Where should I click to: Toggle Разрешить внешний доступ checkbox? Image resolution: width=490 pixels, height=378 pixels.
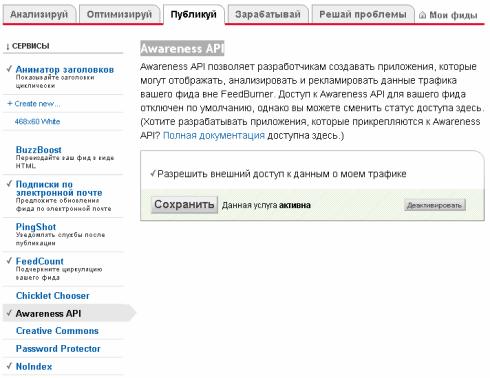(153, 174)
